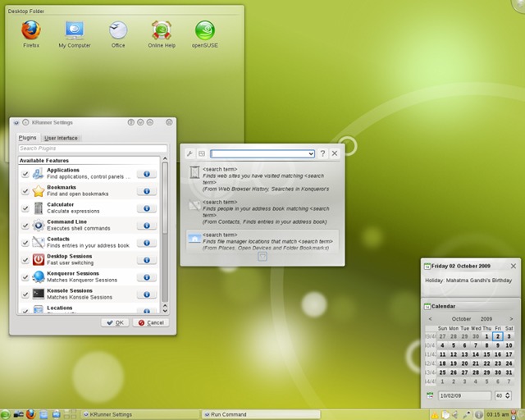
Task: Click the calendar icon next to date field
Action: (430, 395)
